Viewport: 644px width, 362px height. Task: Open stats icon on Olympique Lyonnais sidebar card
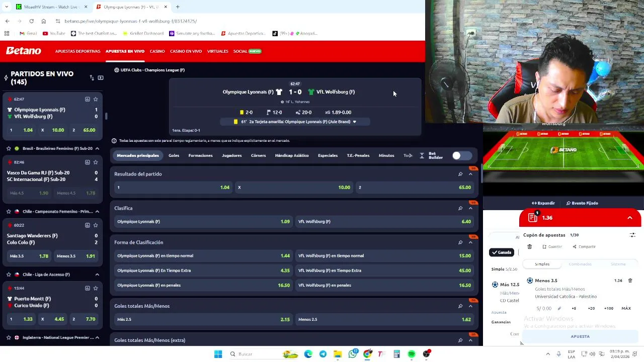tap(88, 99)
